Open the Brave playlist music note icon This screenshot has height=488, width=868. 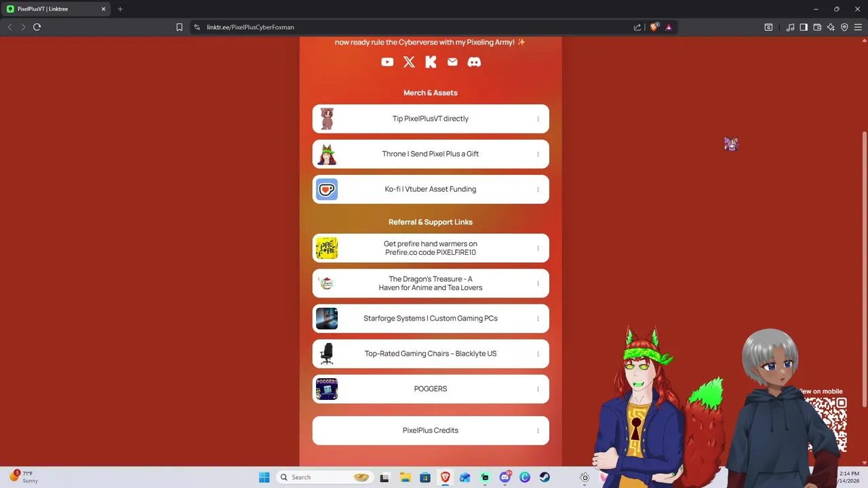pos(790,27)
